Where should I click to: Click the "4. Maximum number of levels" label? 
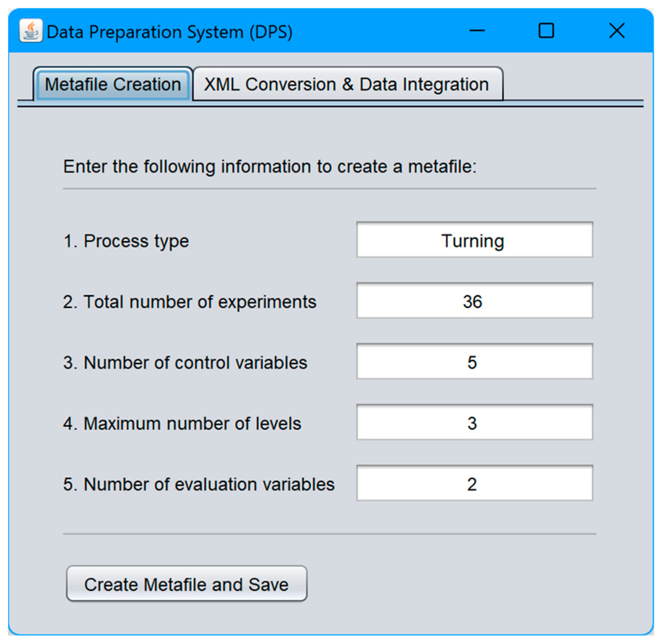pyautogui.click(x=182, y=423)
